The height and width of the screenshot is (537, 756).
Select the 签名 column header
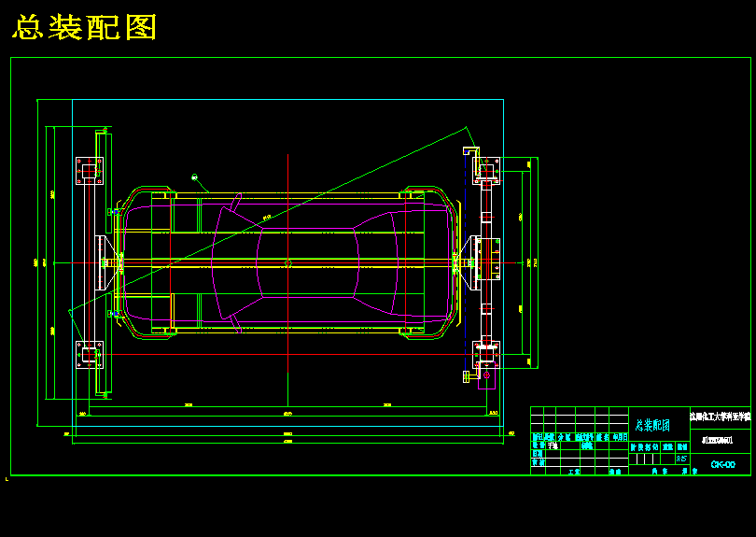pyautogui.click(x=602, y=437)
